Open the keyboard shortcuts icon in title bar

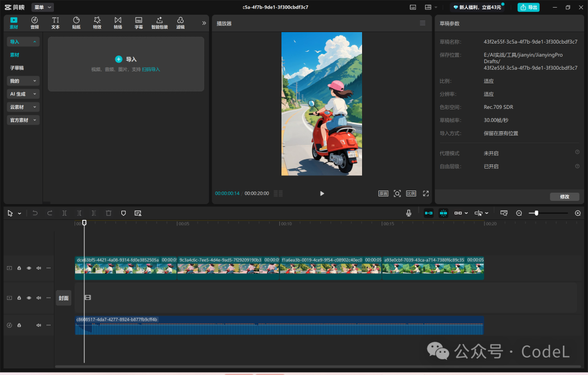413,7
